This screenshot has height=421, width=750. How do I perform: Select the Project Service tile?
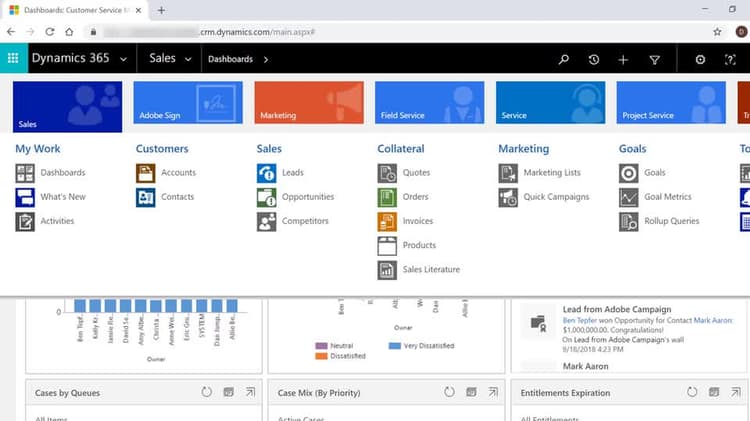671,102
